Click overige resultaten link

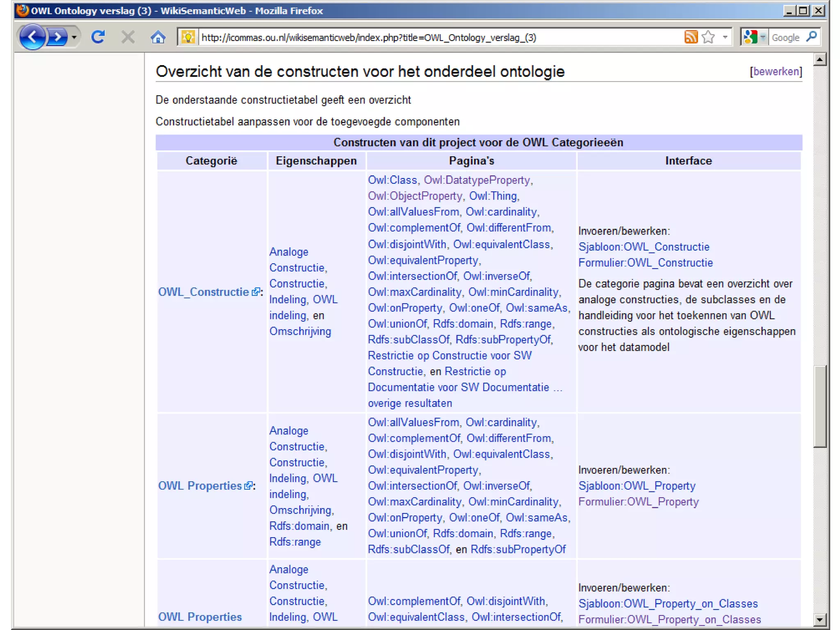(410, 403)
